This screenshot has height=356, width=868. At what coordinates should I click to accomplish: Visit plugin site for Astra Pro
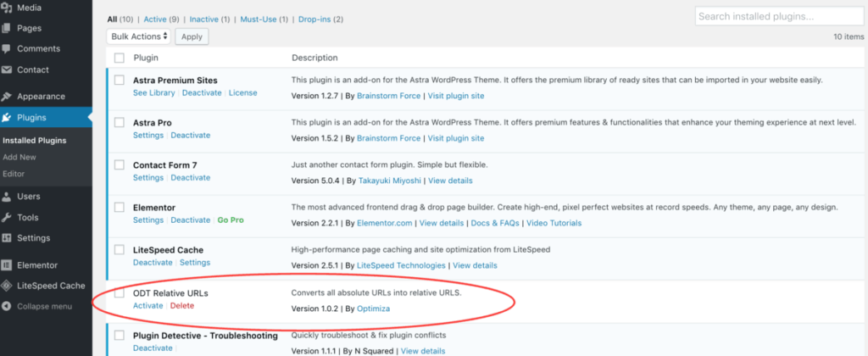click(x=456, y=138)
